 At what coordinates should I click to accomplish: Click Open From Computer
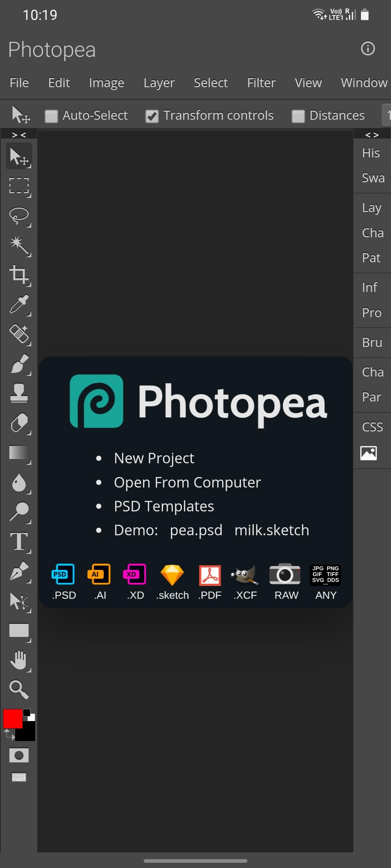pos(187,482)
